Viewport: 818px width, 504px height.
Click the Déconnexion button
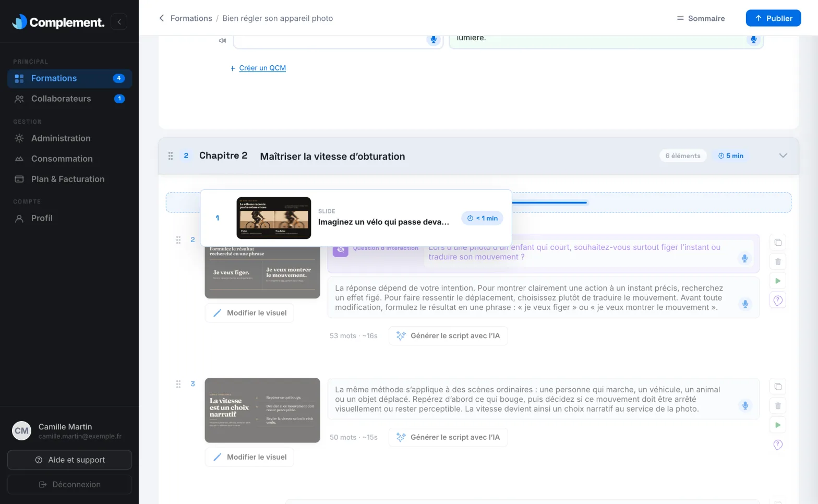(69, 484)
